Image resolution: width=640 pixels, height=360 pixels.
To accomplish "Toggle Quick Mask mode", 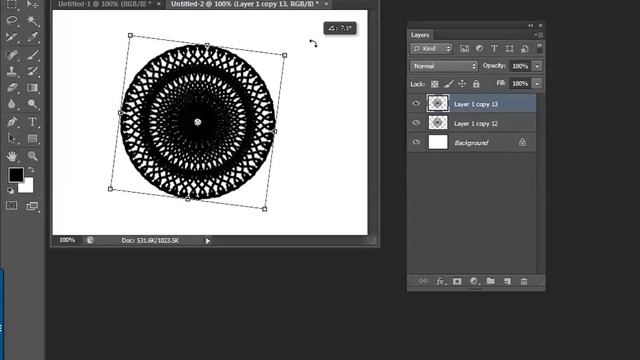I will pyautogui.click(x=12, y=205).
